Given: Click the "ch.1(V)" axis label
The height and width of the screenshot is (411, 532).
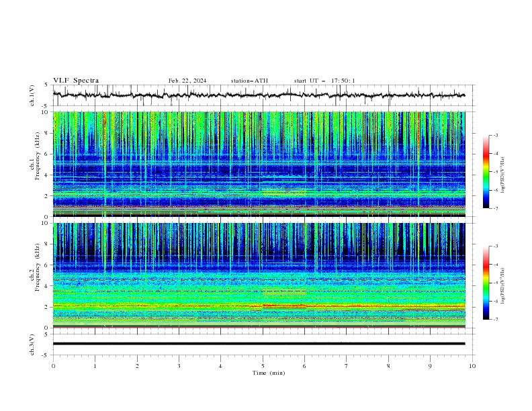Looking at the screenshot, I should pyautogui.click(x=32, y=95).
